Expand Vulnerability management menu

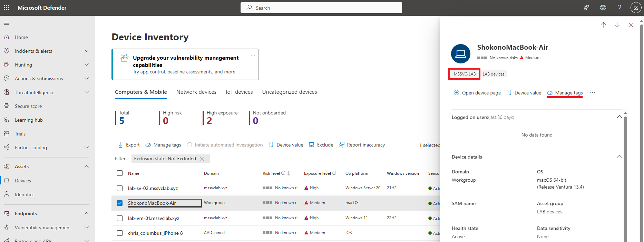[x=87, y=228]
